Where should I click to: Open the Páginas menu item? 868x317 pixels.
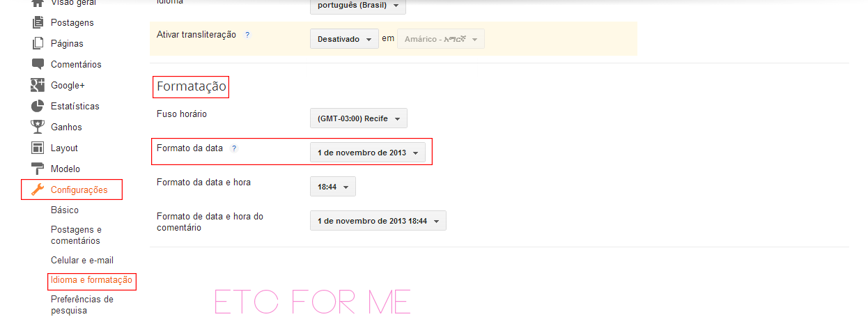(67, 43)
